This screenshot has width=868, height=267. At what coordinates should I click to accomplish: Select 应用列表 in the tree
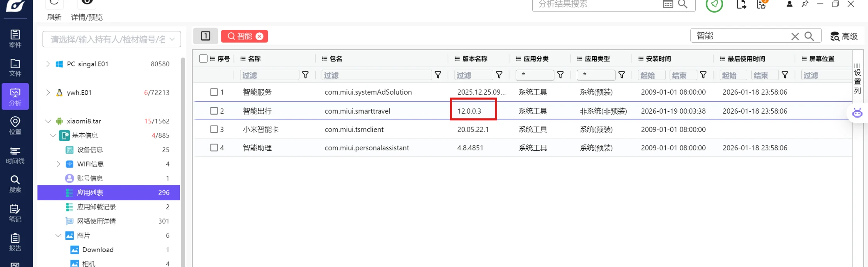(108, 192)
